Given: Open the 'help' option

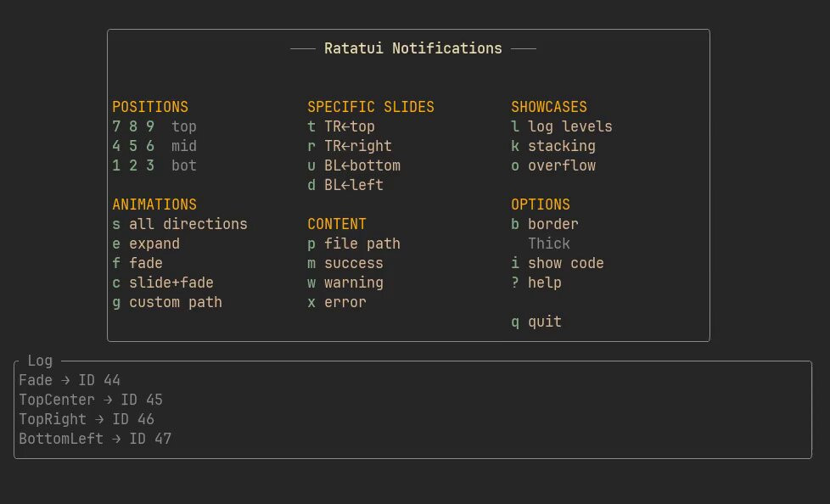Looking at the screenshot, I should (x=544, y=283).
